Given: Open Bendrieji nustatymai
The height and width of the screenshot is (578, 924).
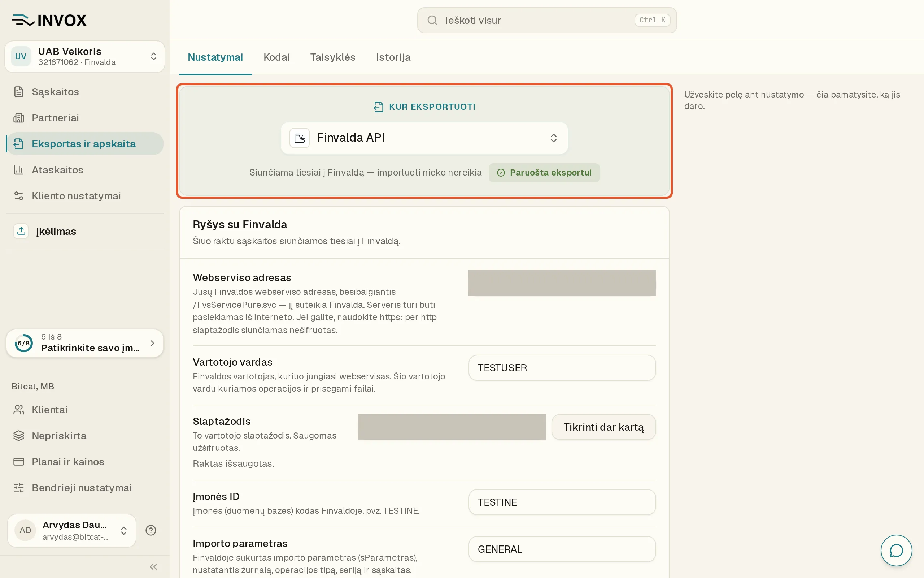Looking at the screenshot, I should tap(85, 488).
